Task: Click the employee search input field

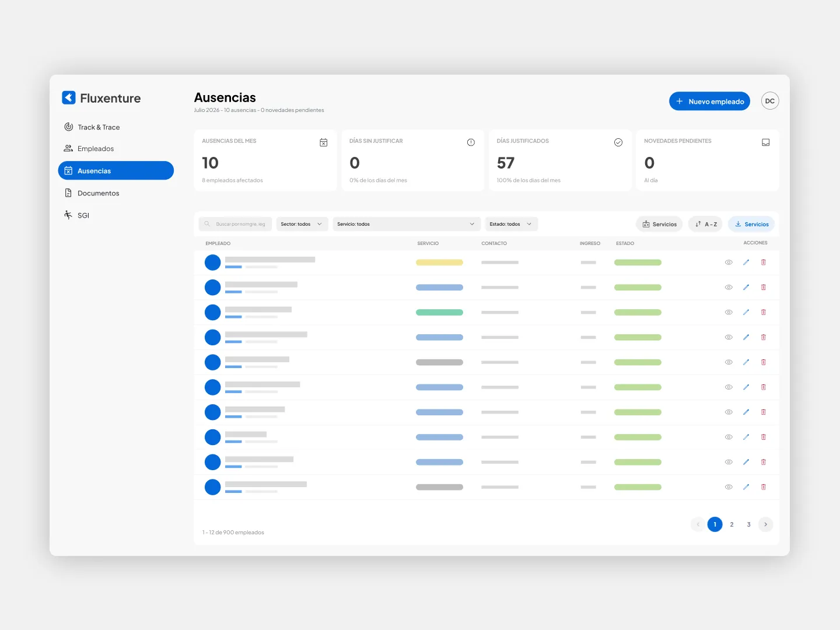Action: tap(235, 224)
